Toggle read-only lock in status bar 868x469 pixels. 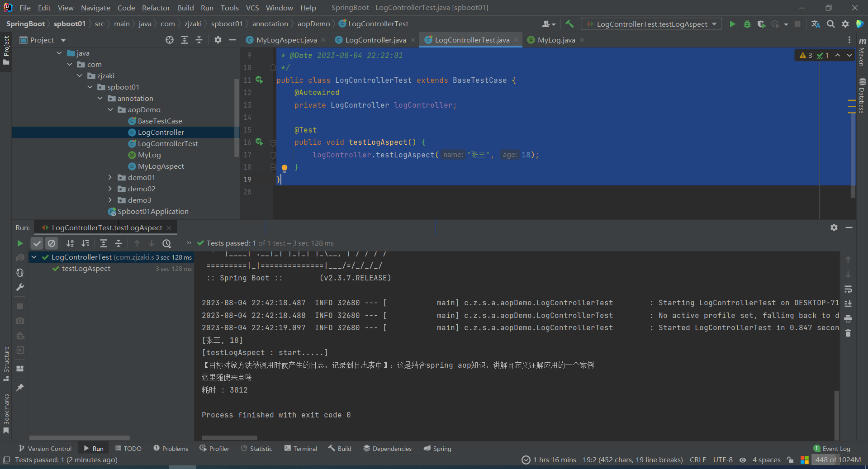(x=790, y=460)
